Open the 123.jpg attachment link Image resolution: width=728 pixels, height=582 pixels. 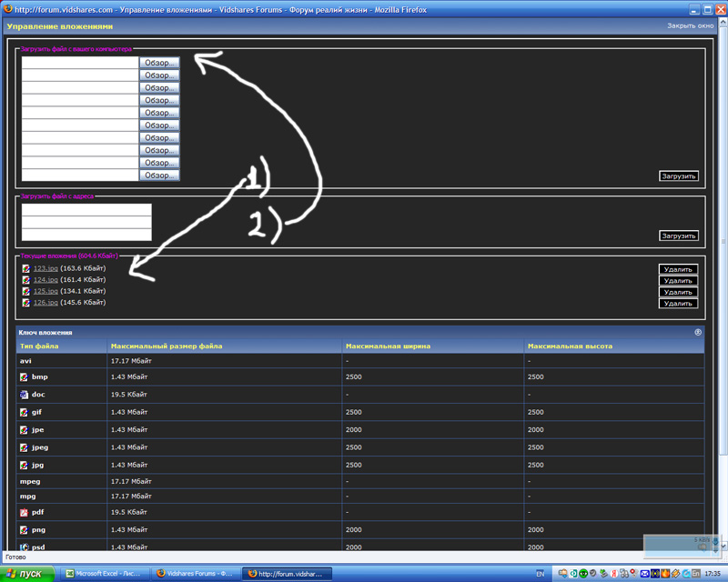pos(45,269)
